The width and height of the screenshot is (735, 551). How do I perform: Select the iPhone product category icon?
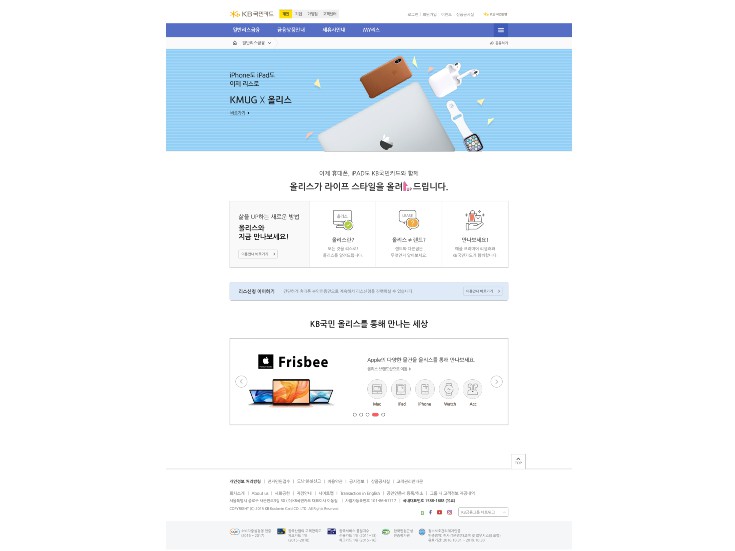pos(425,389)
